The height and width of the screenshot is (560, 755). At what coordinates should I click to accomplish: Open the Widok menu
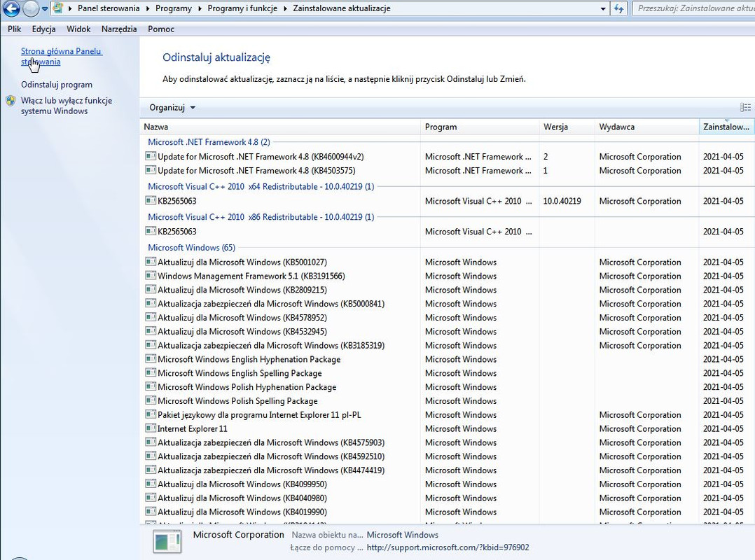tap(78, 29)
